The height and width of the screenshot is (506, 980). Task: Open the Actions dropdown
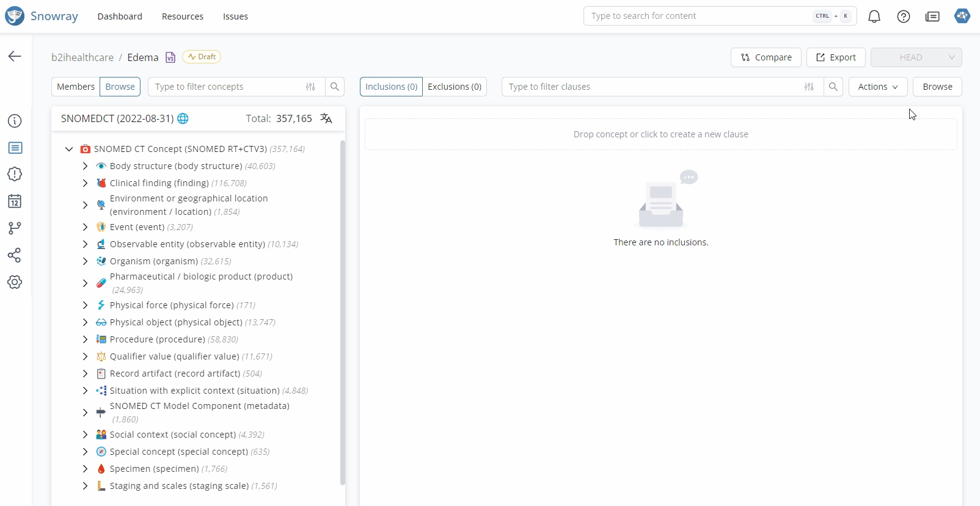[877, 87]
